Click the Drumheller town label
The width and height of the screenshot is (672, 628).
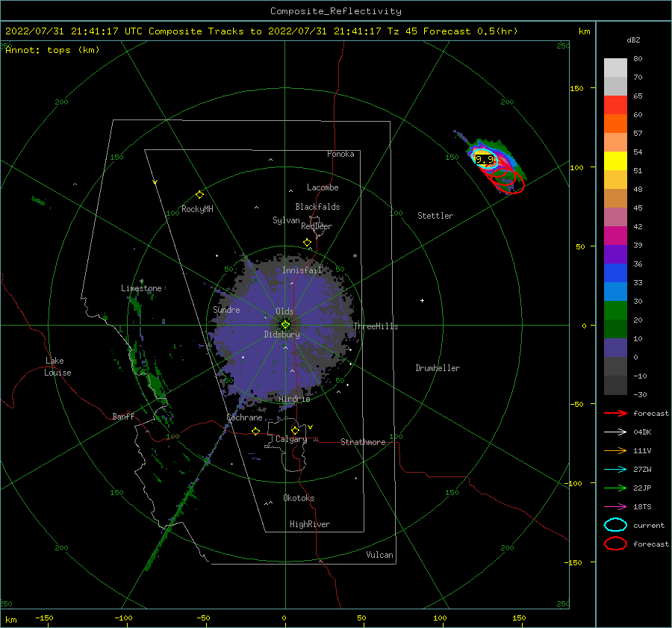tap(438, 368)
